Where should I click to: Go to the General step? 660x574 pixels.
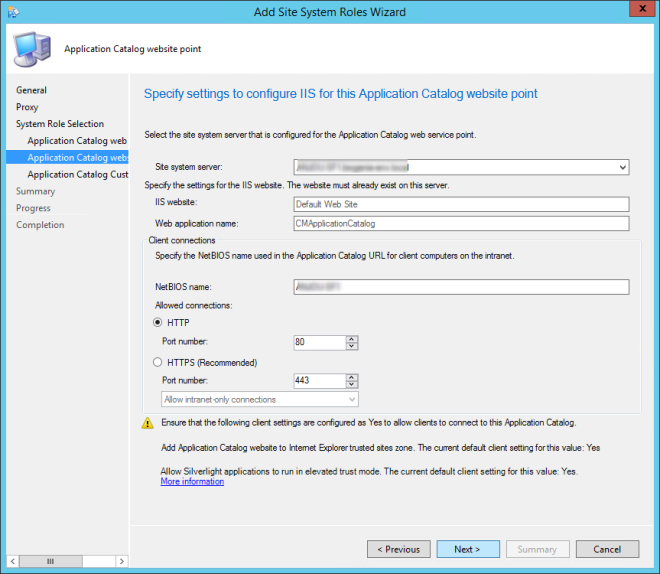pyautogui.click(x=31, y=90)
